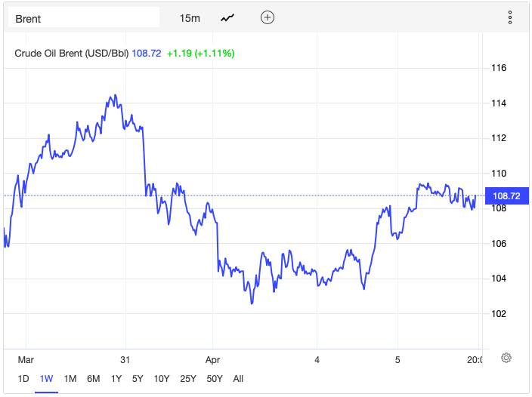532x397 pixels.
Task: Select the 1W time range
Action: (47, 378)
